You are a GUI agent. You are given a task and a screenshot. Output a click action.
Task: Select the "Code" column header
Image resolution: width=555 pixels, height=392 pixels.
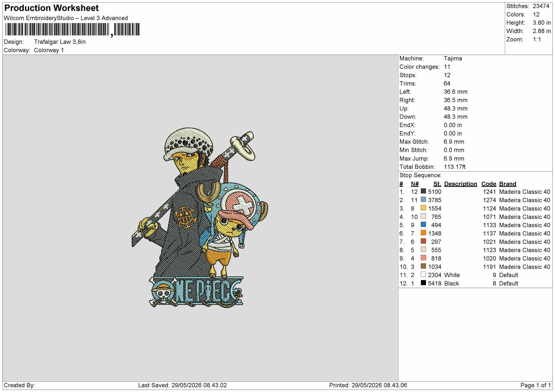pos(489,184)
